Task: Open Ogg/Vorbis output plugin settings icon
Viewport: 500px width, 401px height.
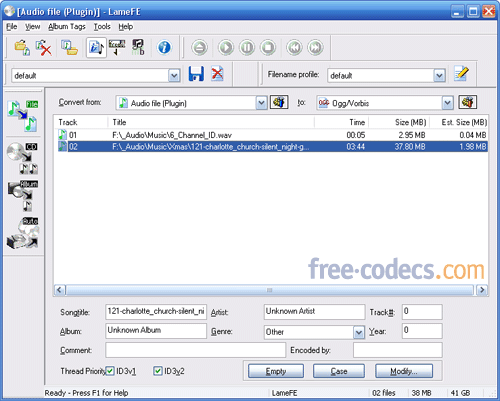Action: tap(468, 102)
